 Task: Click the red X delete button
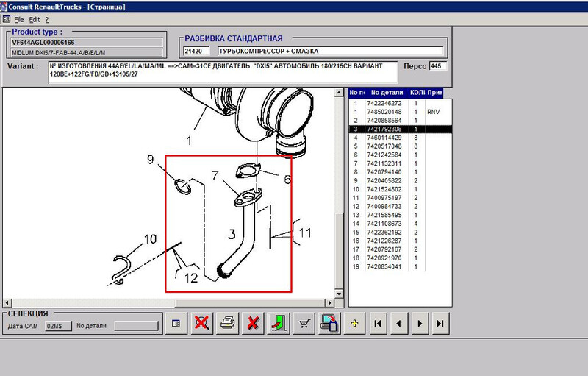[253, 323]
